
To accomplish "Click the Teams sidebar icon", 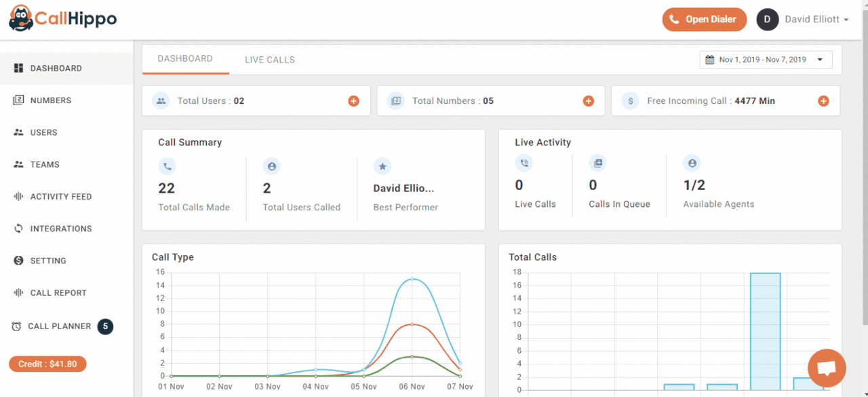I will coord(18,164).
